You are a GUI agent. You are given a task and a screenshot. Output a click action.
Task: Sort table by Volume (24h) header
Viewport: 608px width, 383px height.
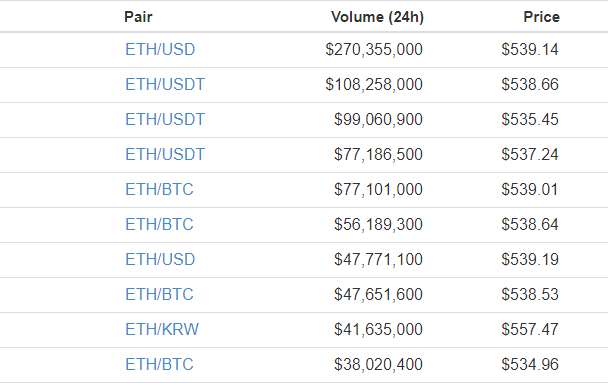(377, 17)
